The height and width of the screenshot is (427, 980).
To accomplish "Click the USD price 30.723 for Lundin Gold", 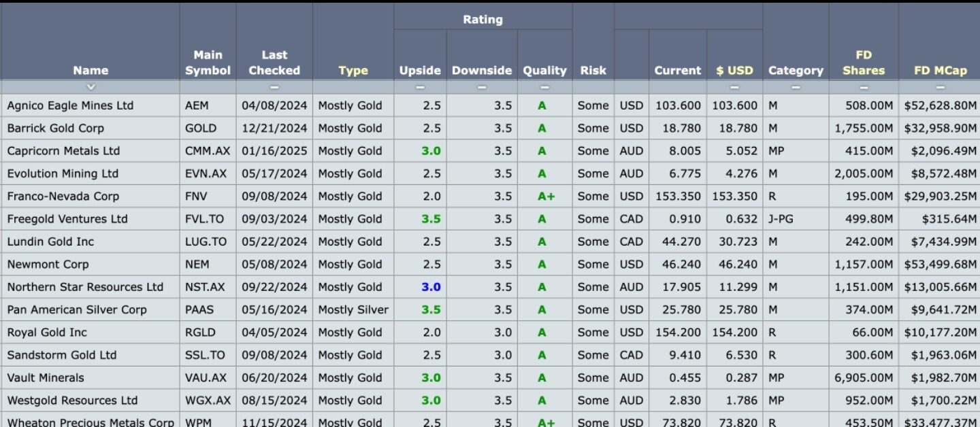I will coord(736,241).
